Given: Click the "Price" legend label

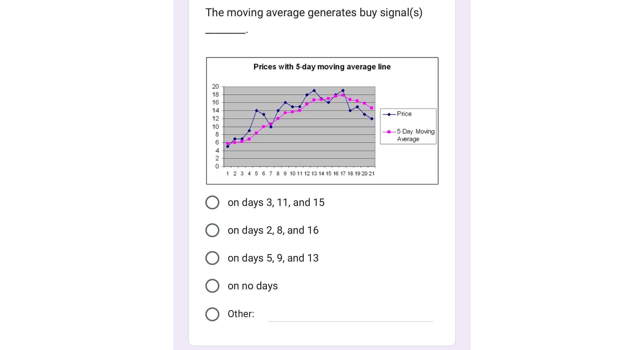Looking at the screenshot, I should [405, 114].
